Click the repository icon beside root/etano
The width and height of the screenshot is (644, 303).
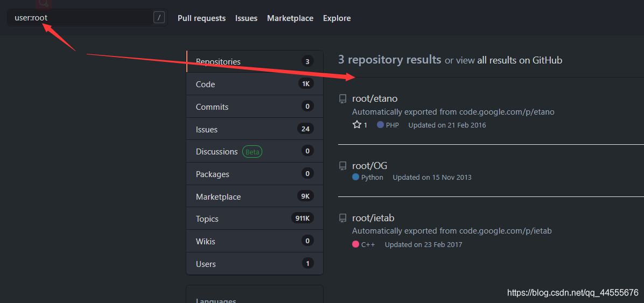pyautogui.click(x=342, y=99)
